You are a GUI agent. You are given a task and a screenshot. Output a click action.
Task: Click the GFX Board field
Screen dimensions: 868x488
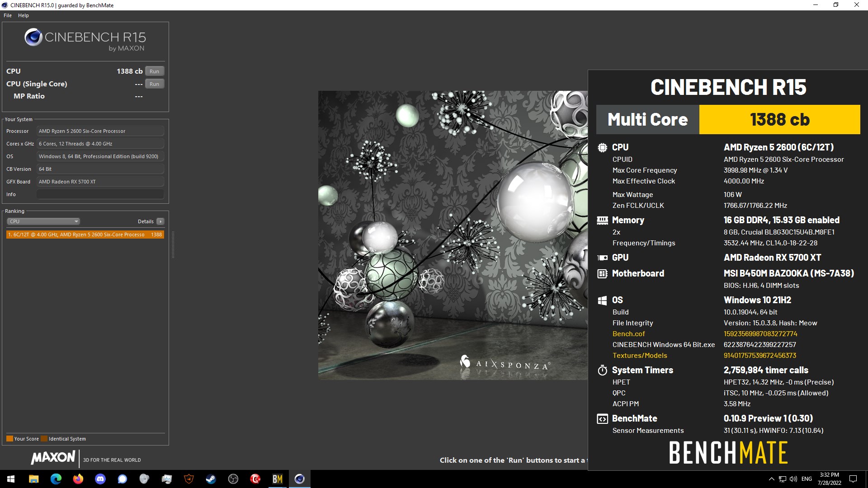click(x=100, y=182)
